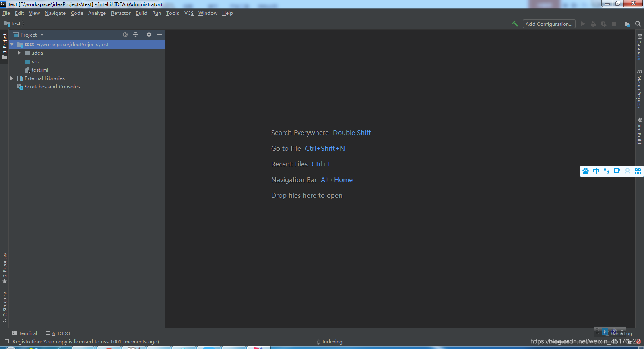Click the Search Everywhere magnifier icon
The image size is (644, 349).
pyautogui.click(x=638, y=24)
